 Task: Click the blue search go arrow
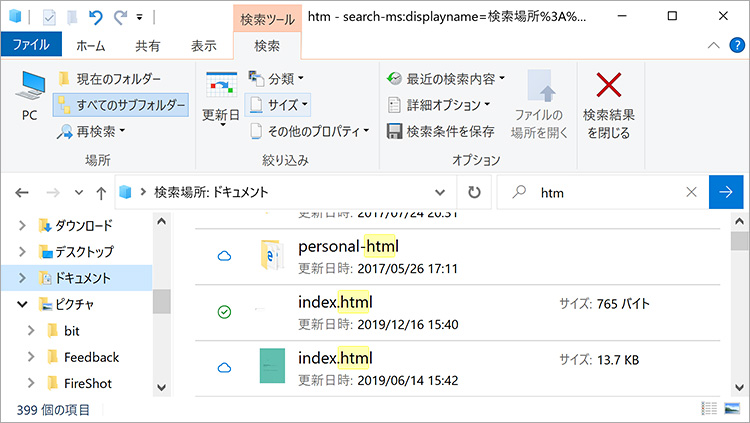pyautogui.click(x=726, y=192)
